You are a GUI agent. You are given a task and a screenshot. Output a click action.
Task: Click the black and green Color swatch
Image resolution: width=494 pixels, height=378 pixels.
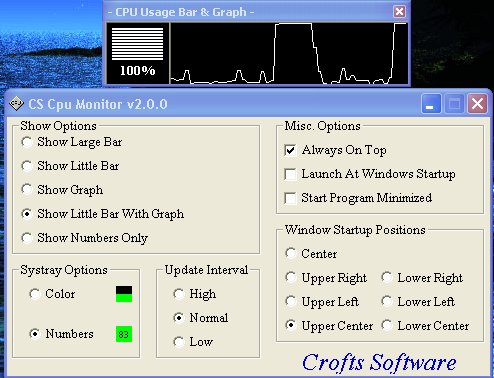[x=124, y=294]
